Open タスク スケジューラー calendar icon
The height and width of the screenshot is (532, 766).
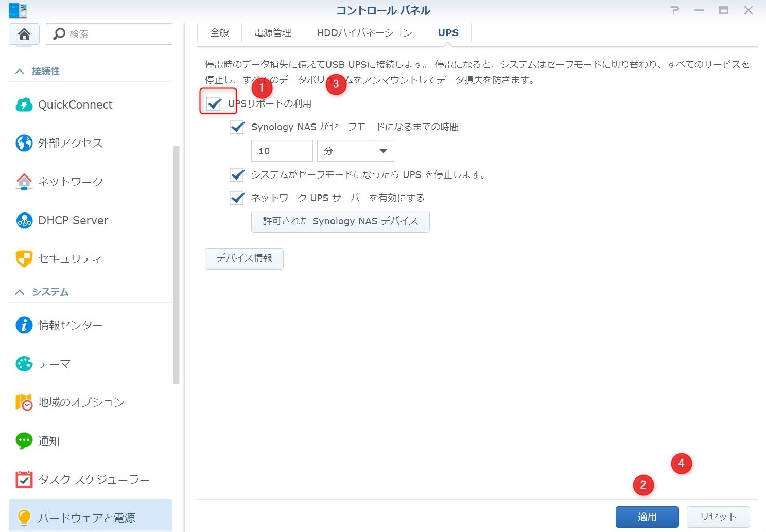point(24,480)
